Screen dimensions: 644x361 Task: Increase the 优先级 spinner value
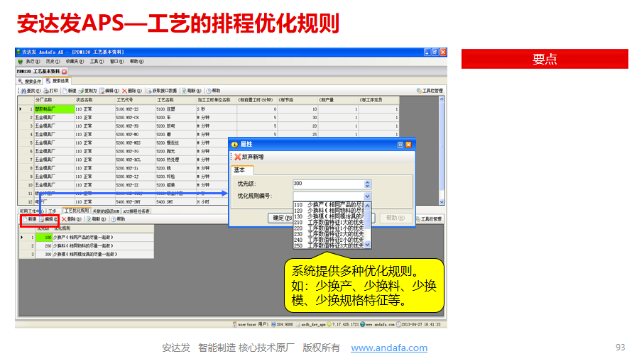point(367,182)
